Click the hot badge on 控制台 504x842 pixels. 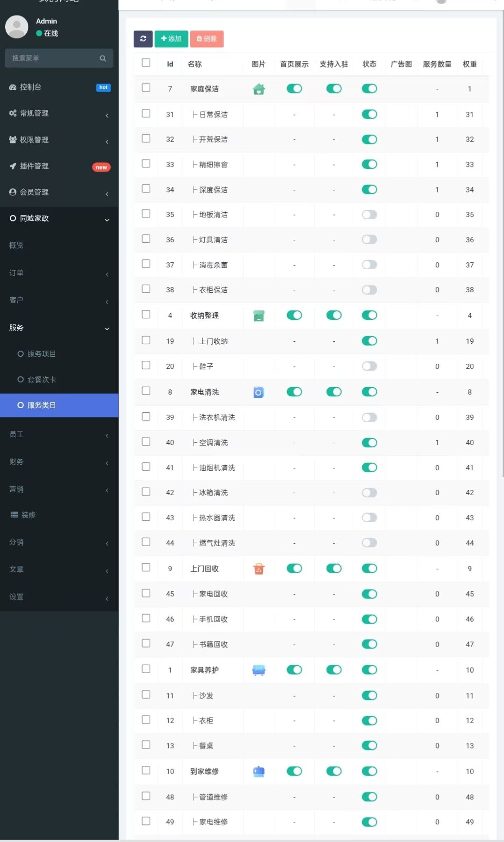(x=103, y=87)
